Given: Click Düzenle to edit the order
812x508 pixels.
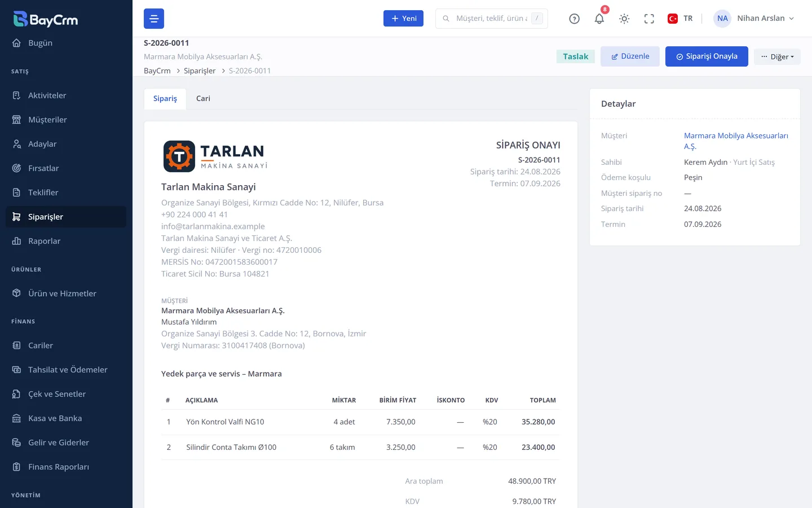Looking at the screenshot, I should 630,56.
